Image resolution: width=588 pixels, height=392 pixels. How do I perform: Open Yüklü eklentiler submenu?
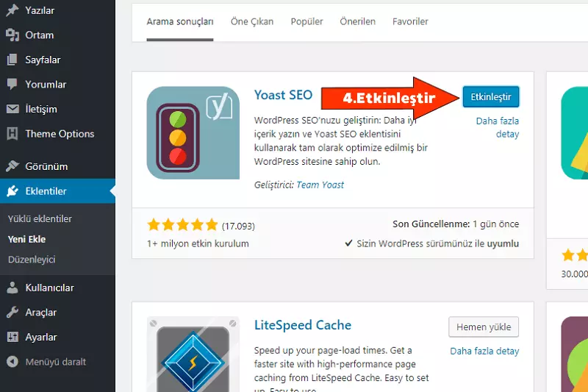pos(40,218)
